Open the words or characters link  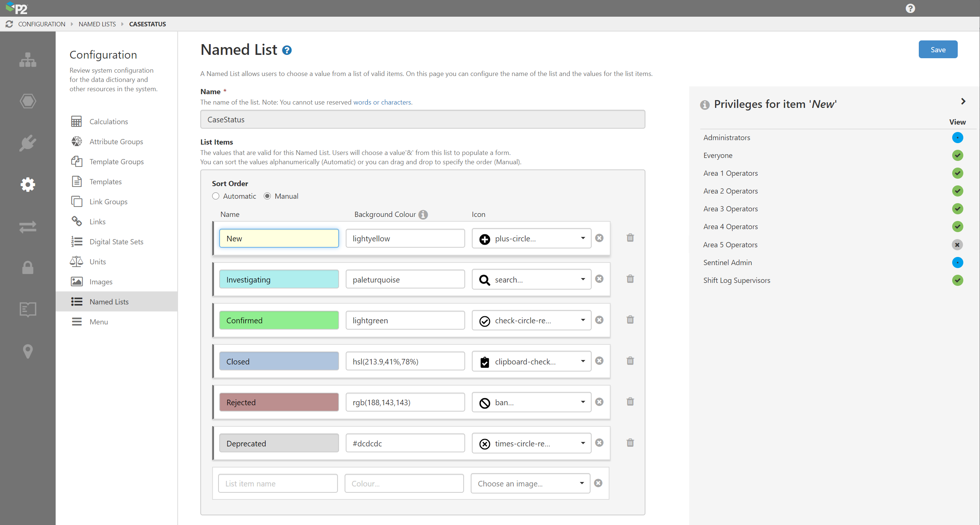click(382, 102)
